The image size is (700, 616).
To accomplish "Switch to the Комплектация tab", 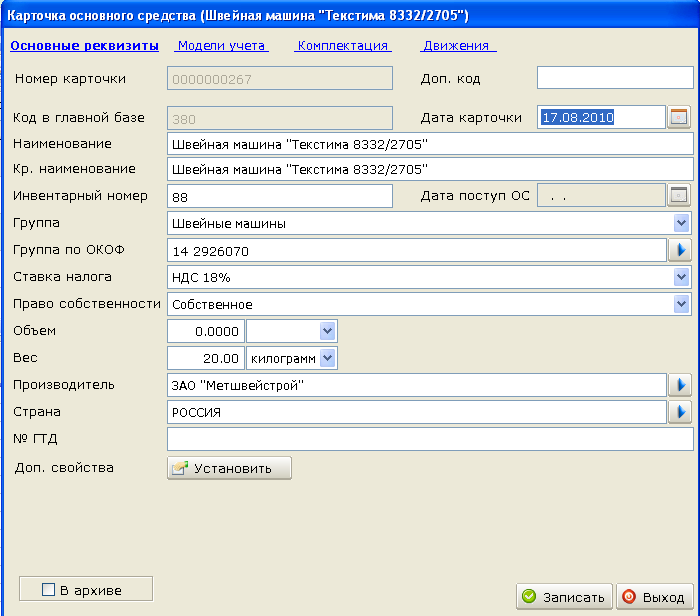I will tap(343, 46).
